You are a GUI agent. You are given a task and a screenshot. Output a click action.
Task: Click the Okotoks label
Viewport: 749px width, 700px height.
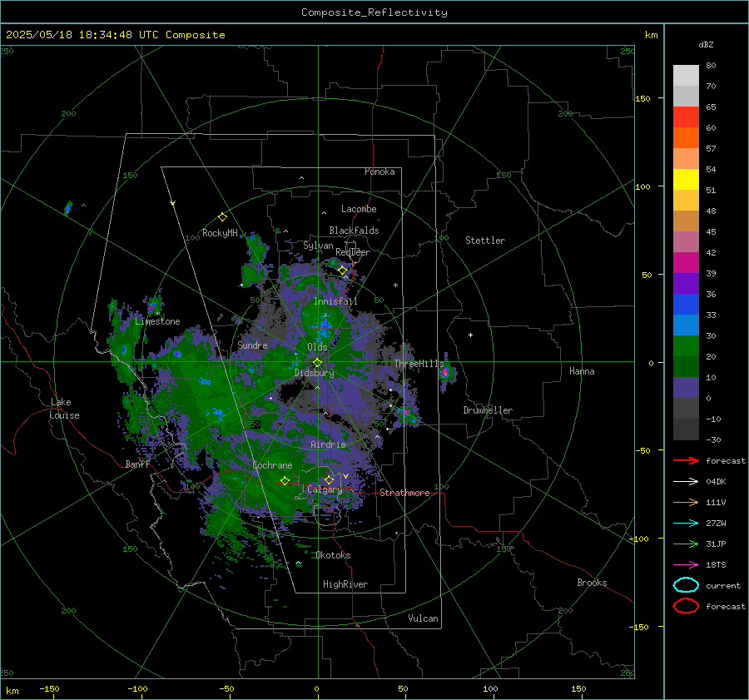(333, 555)
